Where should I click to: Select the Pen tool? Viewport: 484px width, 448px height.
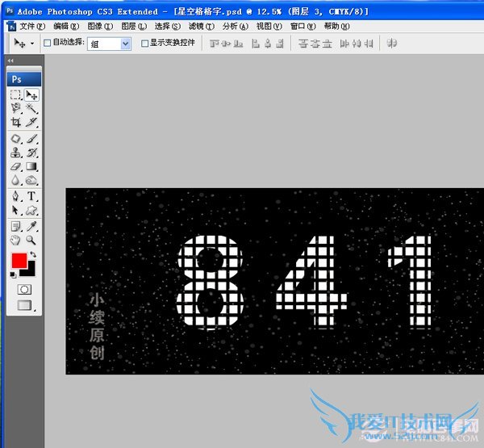click(15, 196)
